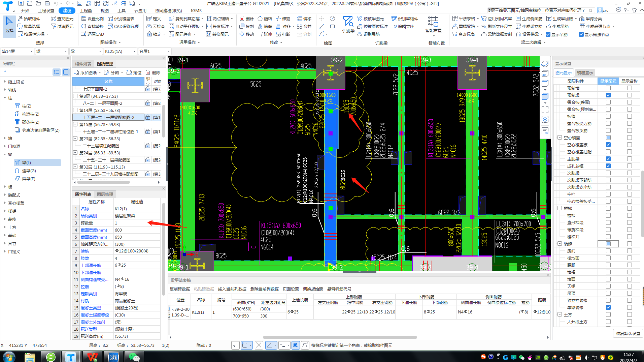The image size is (644, 362).
Task: Open the 工程设置 ribbon tab
Action: point(46,10)
